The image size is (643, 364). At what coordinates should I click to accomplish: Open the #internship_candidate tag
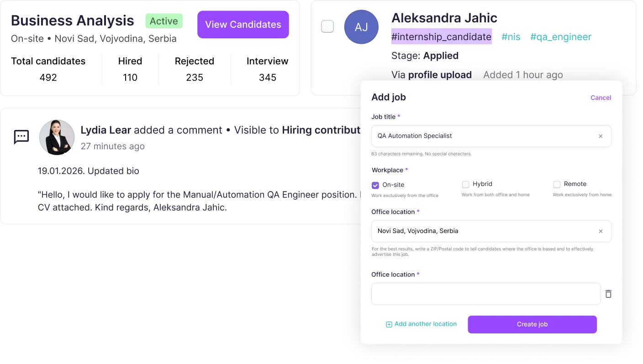442,37
